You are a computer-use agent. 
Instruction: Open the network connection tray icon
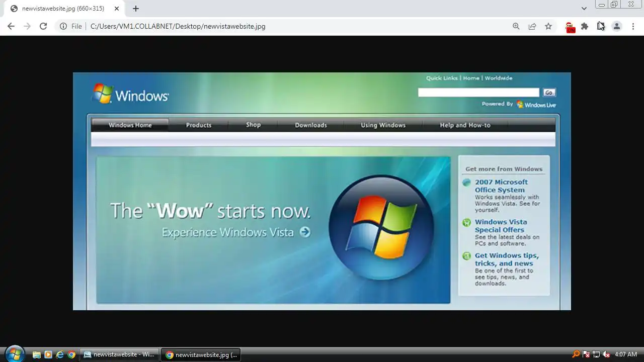tap(596, 354)
